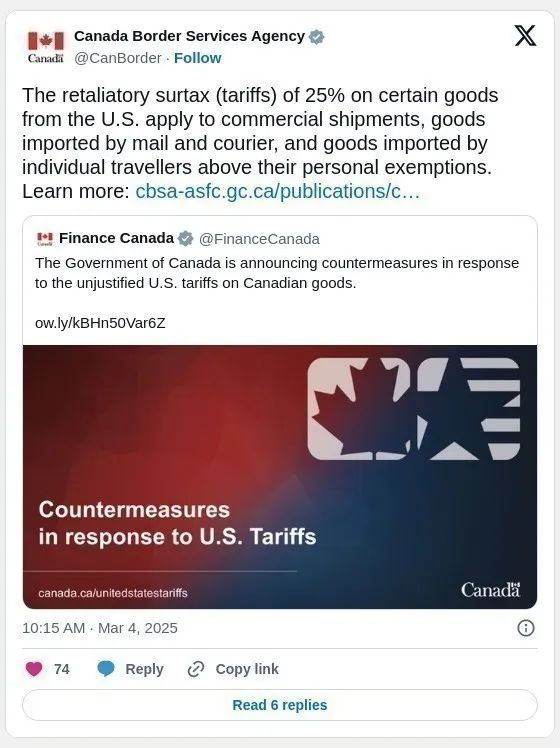Click the Finance Canada verified badge

[x=186, y=239]
